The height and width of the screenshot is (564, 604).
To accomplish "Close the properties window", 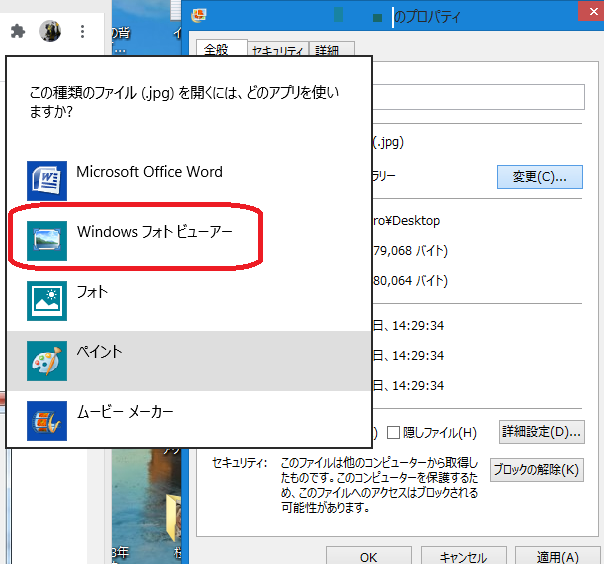I will pyautogui.click(x=592, y=11).
